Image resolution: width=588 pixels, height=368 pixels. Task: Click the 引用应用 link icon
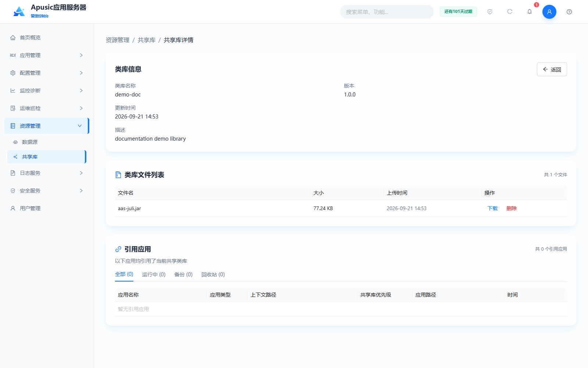point(118,249)
